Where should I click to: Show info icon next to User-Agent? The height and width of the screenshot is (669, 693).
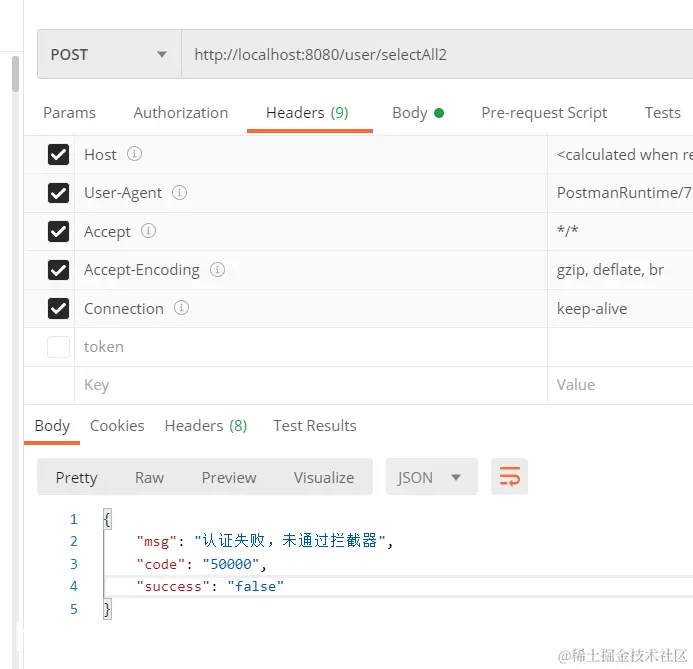[x=179, y=192]
